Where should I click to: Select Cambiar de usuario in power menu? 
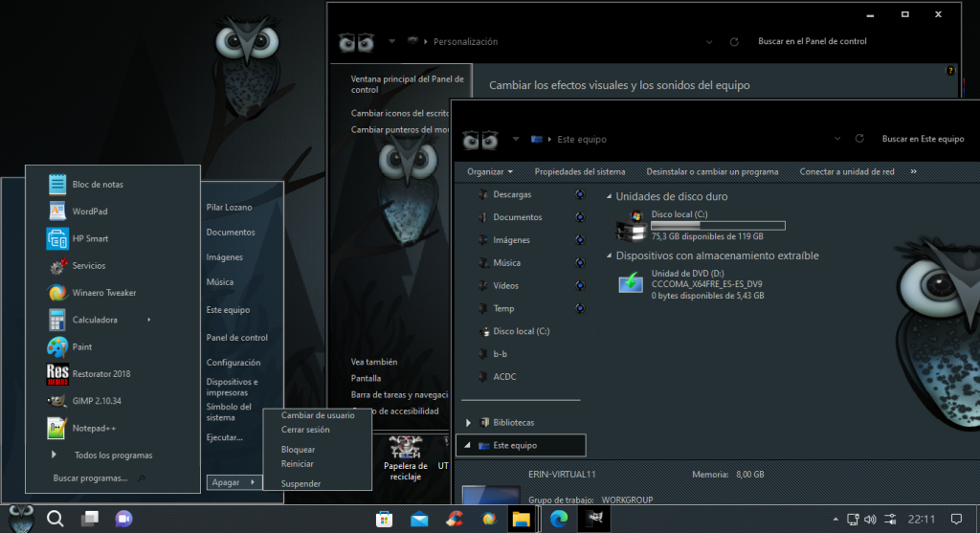click(x=318, y=415)
